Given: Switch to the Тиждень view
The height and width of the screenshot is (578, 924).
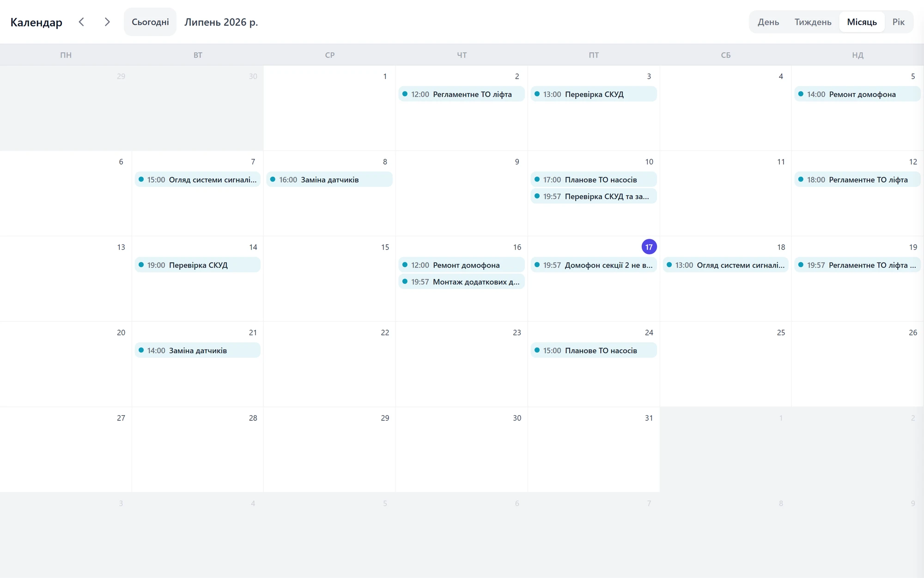Looking at the screenshot, I should (813, 22).
